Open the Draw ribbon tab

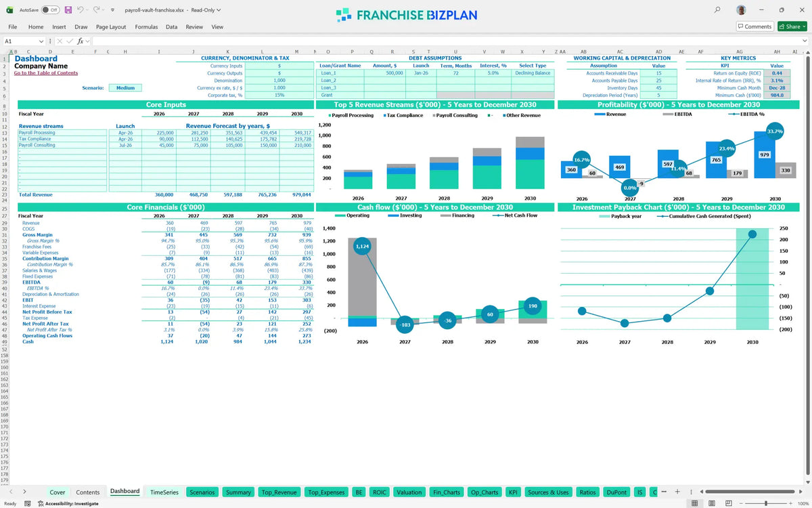coord(81,26)
